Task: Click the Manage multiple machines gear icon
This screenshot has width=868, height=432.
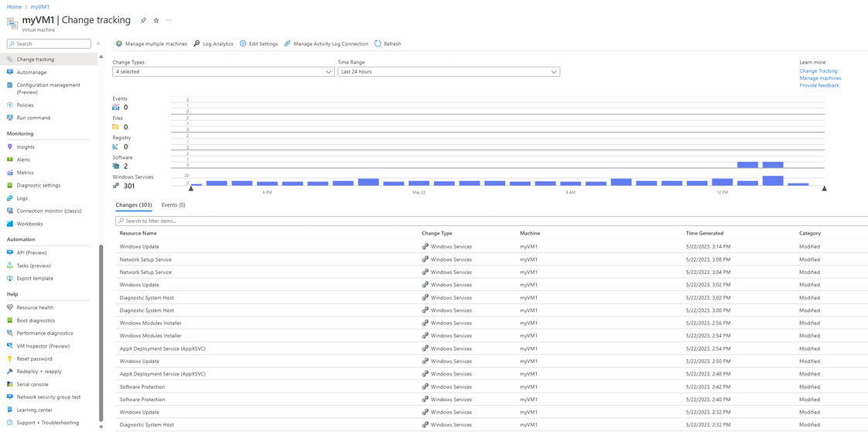Action: pyautogui.click(x=118, y=44)
